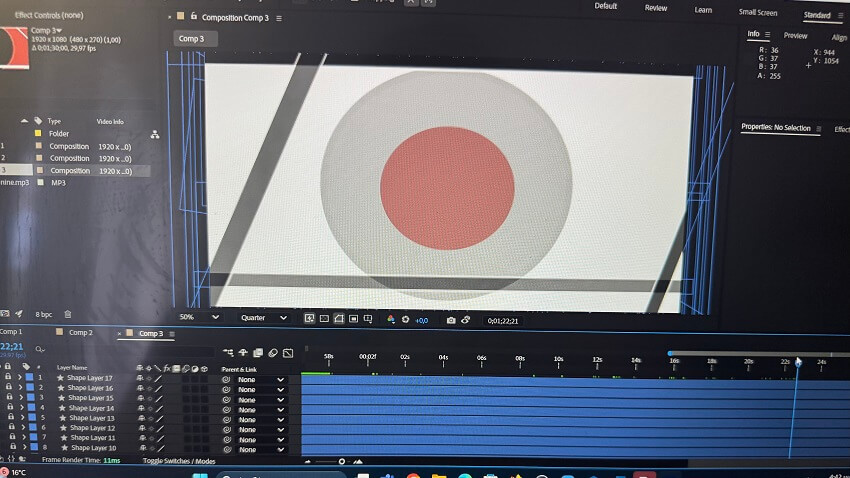Screen dimensions: 850x478
Task: Toggle quality switch on Shape Layer 16
Action: coord(159,389)
